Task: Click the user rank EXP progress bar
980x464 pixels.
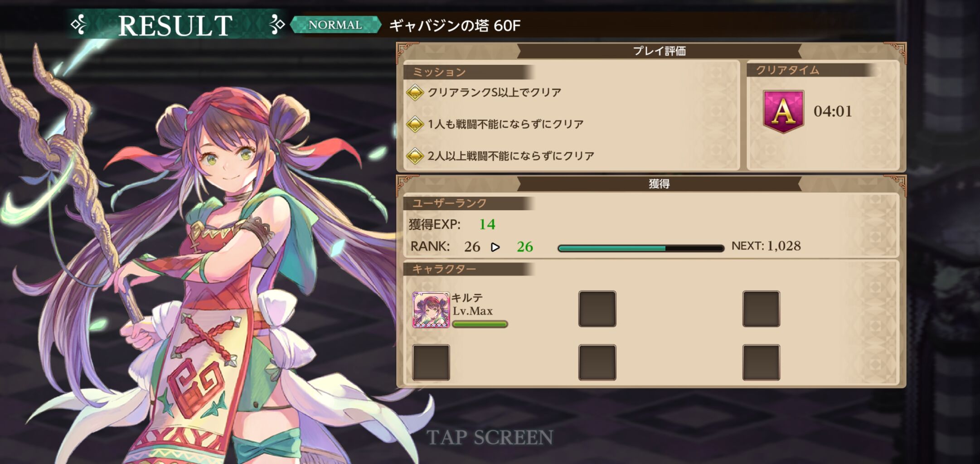Action: 640,248
